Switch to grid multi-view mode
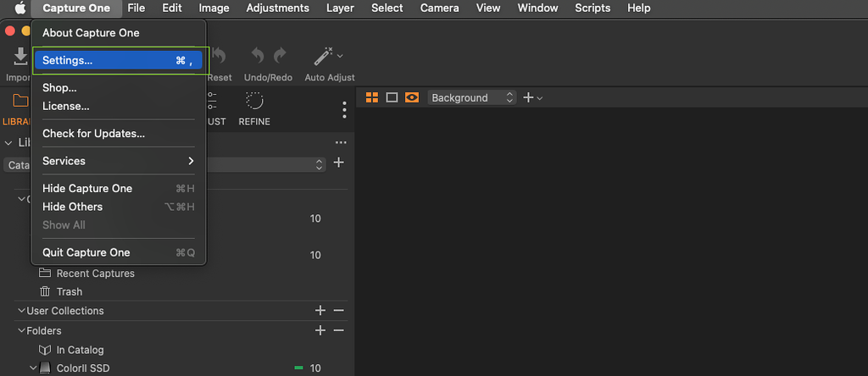 click(x=372, y=98)
